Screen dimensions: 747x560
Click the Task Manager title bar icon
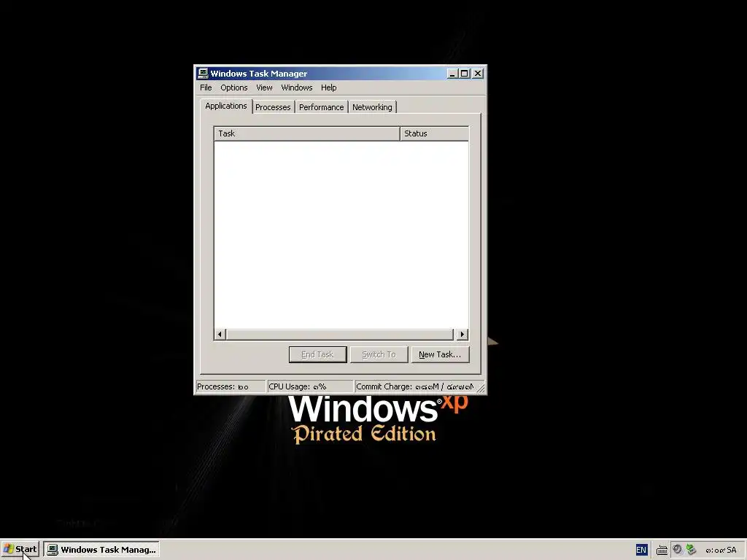[203, 74]
